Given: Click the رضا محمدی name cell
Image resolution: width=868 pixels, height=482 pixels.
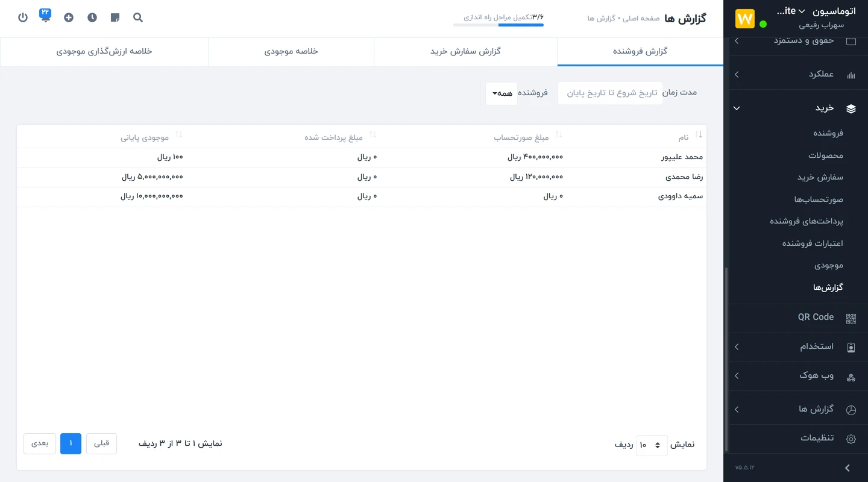Looking at the screenshot, I should point(684,177).
